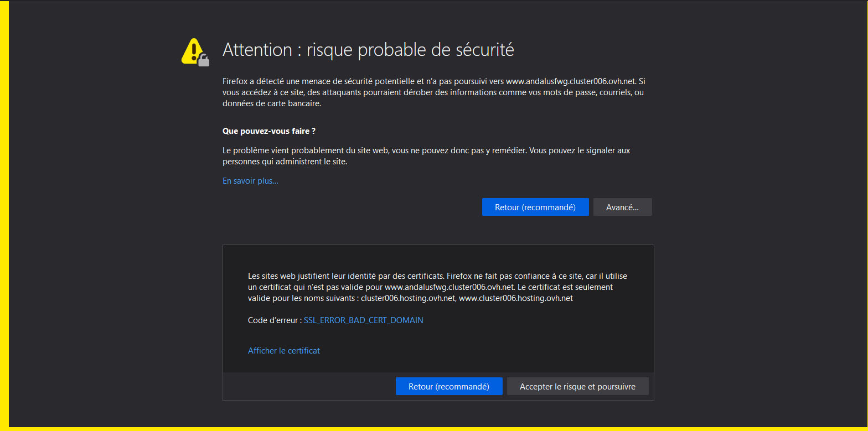Viewport: 868px width, 431px height.
Task: Click the yellow warning triangle icon
Action: click(x=192, y=50)
